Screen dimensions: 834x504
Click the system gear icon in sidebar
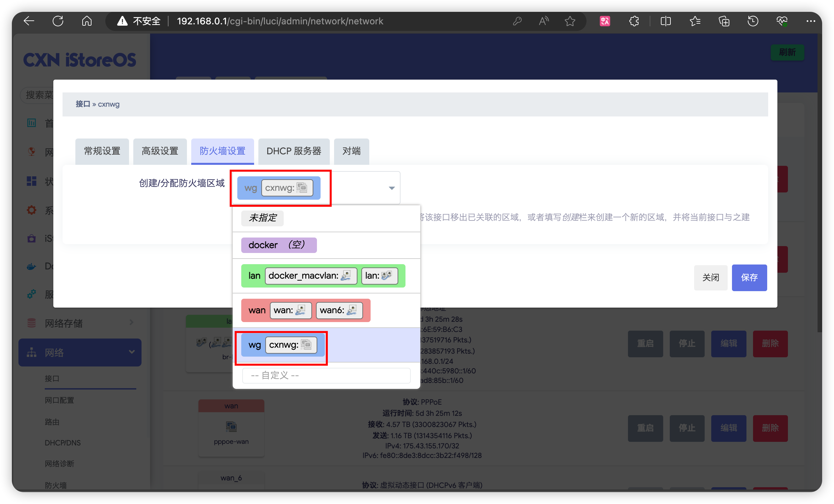[x=32, y=210]
